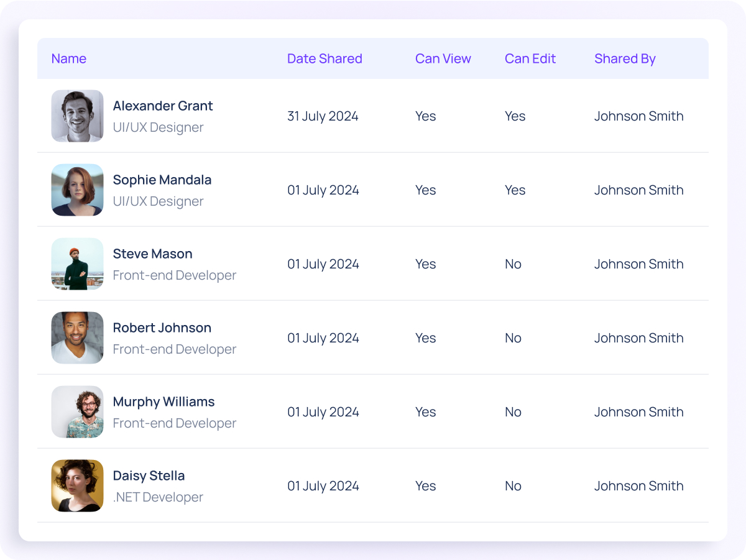Image resolution: width=746 pixels, height=560 pixels.
Task: Click the Can View column header
Action: click(443, 58)
